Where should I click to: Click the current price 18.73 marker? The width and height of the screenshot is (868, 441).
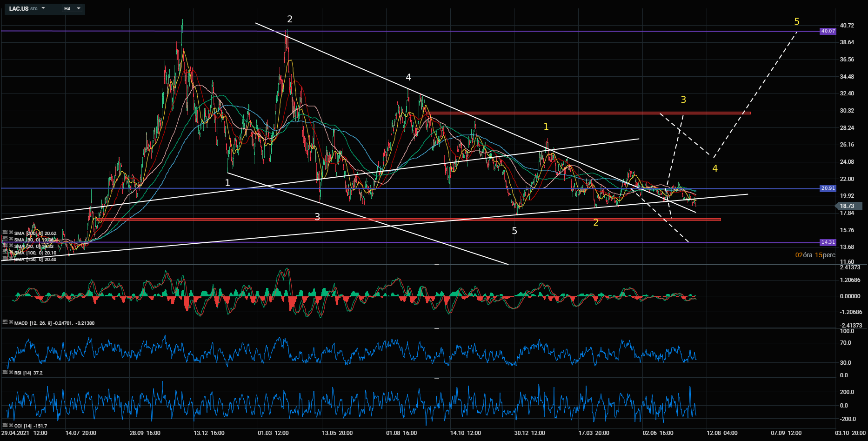tap(848, 206)
